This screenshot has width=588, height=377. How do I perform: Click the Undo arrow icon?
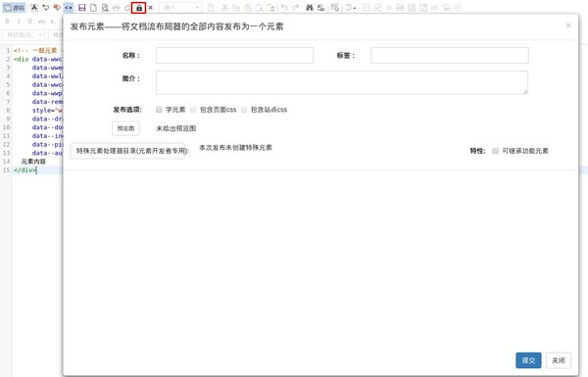(284, 8)
